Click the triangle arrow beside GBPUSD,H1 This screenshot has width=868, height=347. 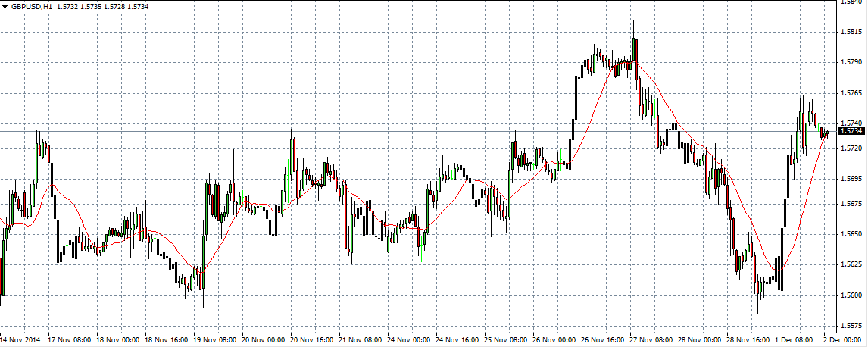pos(4,5)
